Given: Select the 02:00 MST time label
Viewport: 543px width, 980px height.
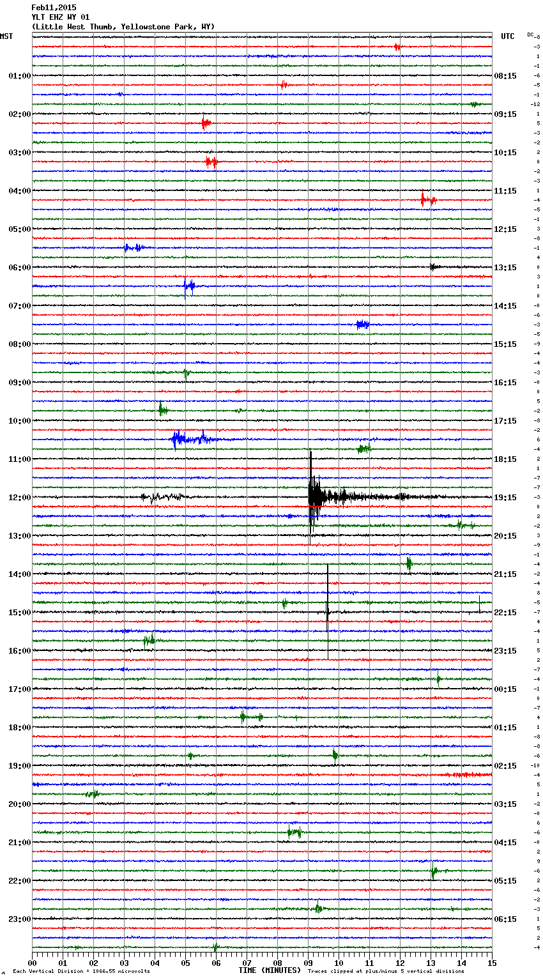Looking at the screenshot, I should click(x=20, y=114).
